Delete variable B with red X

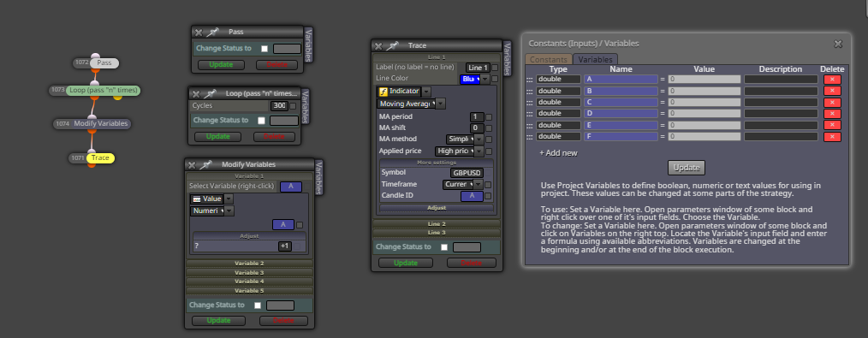click(x=832, y=91)
